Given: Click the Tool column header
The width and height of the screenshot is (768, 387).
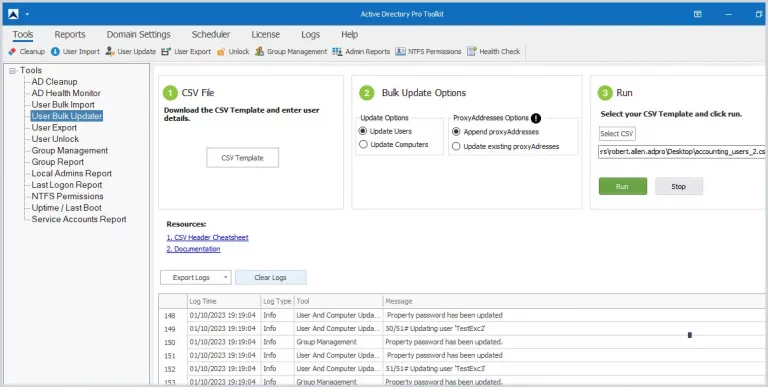Looking at the screenshot, I should [x=337, y=301].
